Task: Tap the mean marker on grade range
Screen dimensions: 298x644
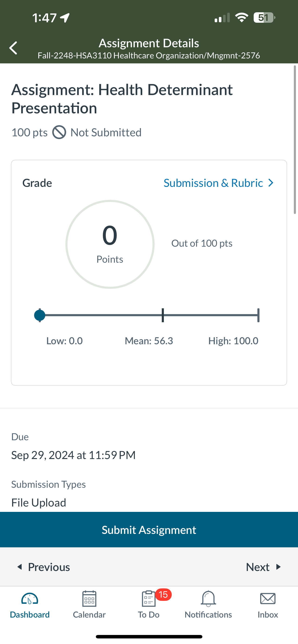Action: [x=163, y=315]
